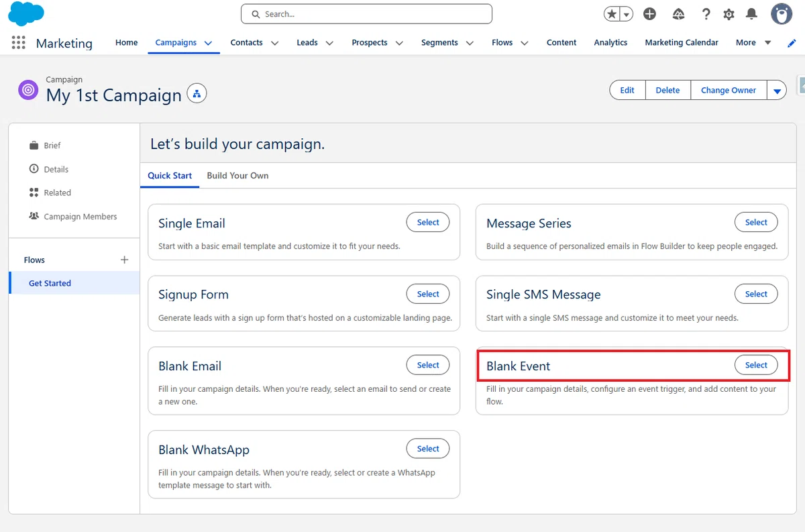Viewport: 805px width, 532px height.
Task: Open the Favorites star icon
Action: (x=611, y=14)
